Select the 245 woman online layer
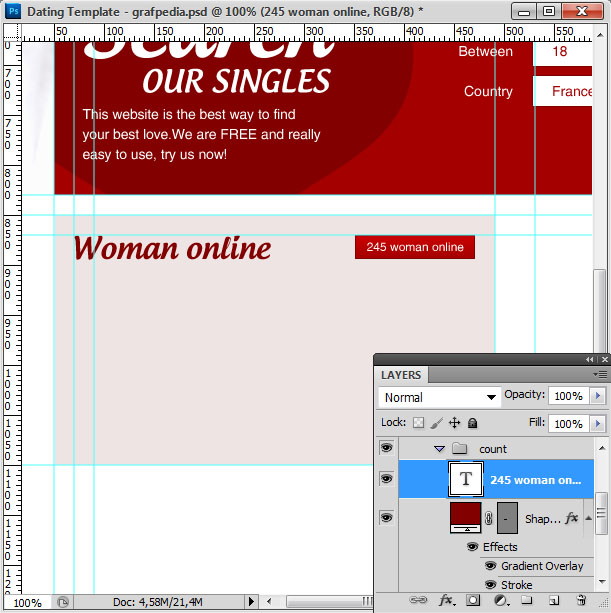The height and width of the screenshot is (613, 611). coord(496,479)
